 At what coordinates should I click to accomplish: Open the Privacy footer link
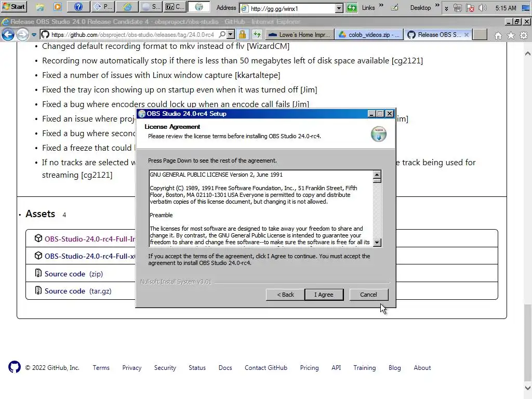point(131,368)
